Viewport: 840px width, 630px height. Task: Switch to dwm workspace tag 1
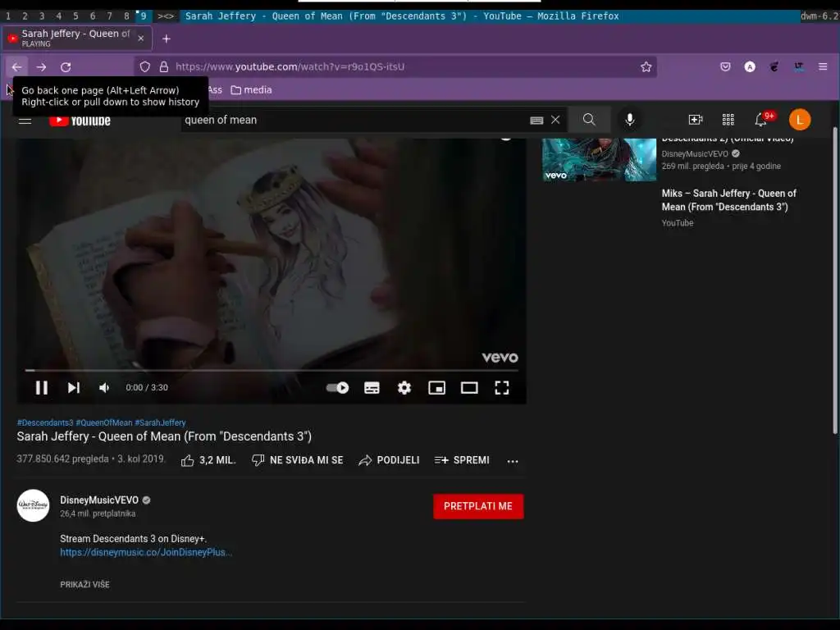pyautogui.click(x=8, y=16)
